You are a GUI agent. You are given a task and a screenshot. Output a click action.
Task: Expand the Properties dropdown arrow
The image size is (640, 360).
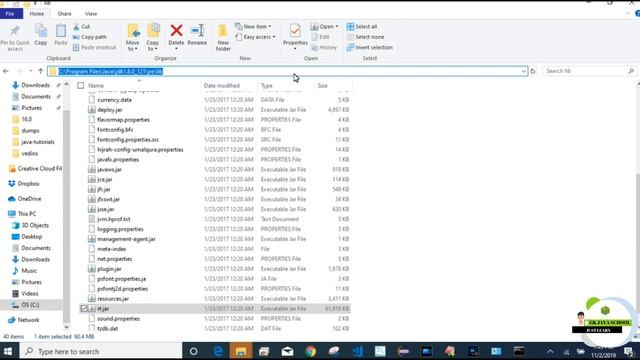[295, 49]
